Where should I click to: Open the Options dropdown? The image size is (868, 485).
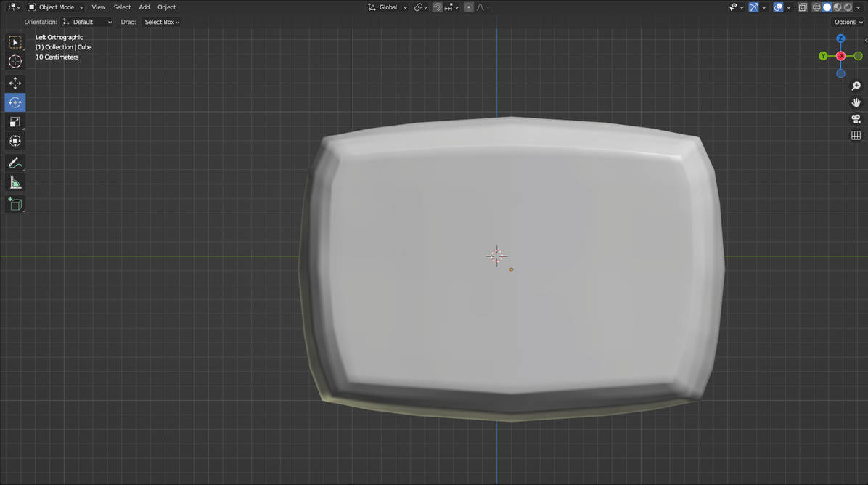point(848,23)
